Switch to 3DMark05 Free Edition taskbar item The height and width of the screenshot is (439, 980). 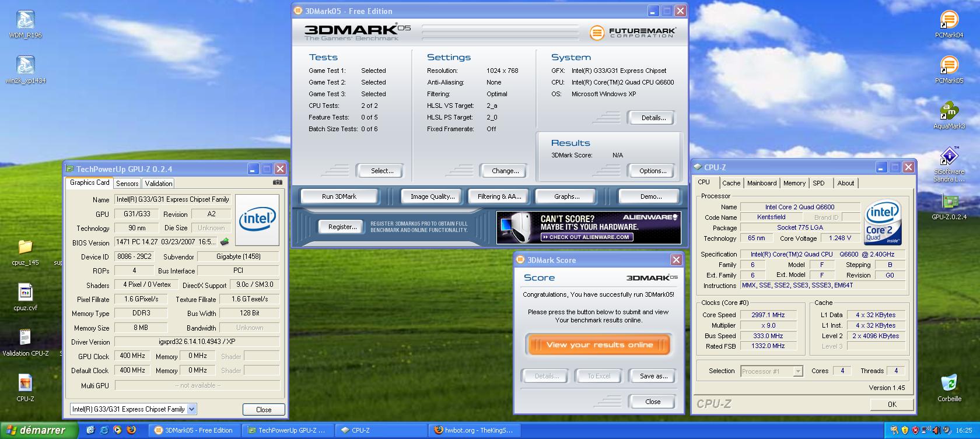pyautogui.click(x=195, y=430)
